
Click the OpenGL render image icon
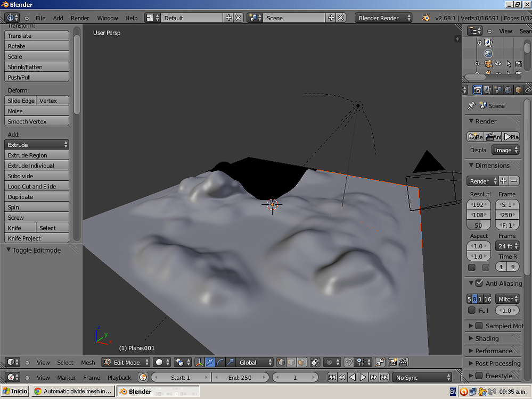393,362
